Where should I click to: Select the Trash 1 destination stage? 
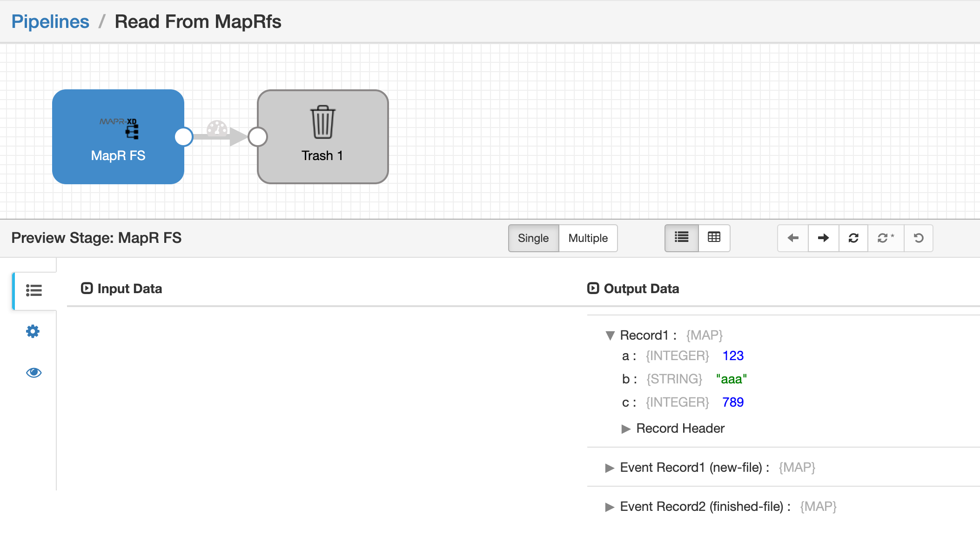(323, 137)
